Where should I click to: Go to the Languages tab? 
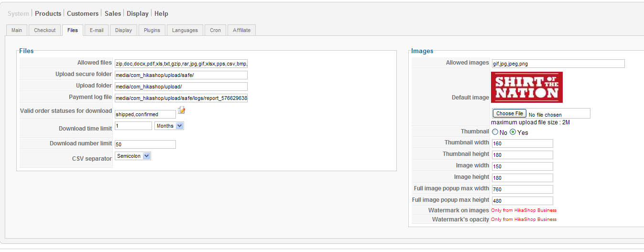[x=185, y=30]
